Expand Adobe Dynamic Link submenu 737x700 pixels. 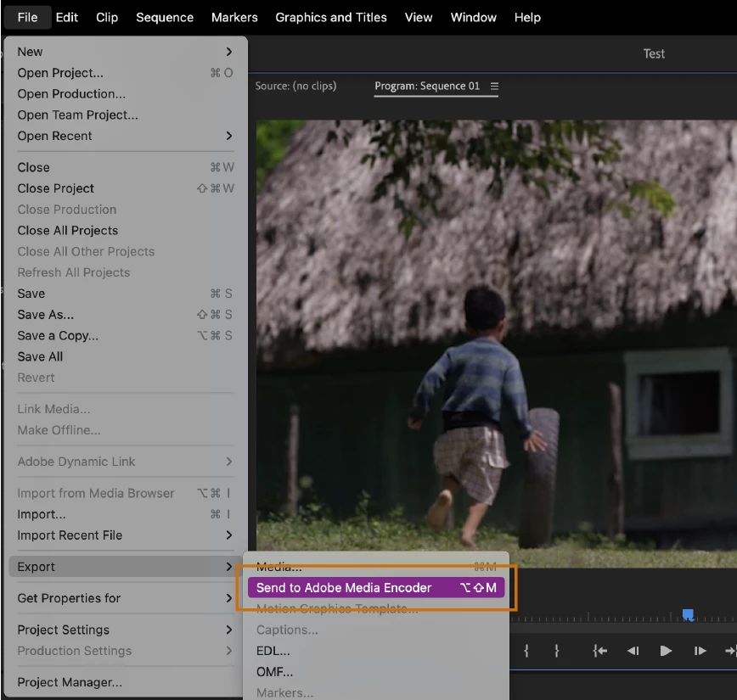coord(126,462)
